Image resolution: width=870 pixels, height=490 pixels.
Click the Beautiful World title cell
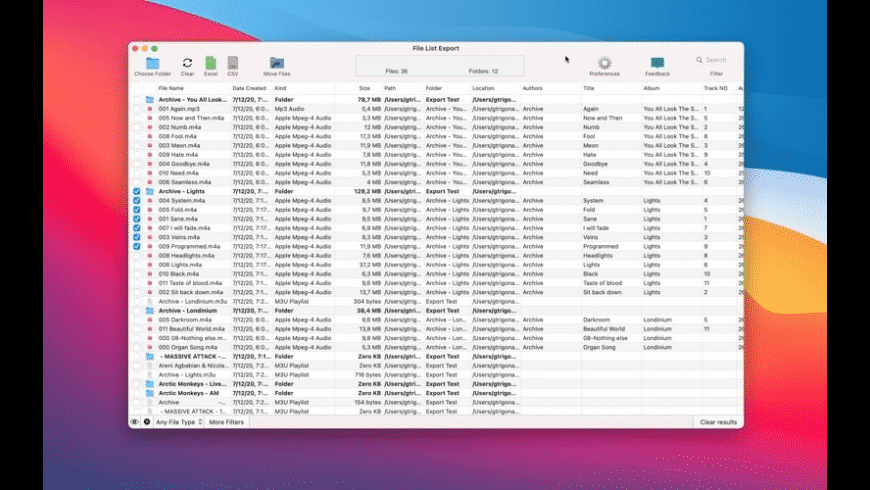(x=604, y=329)
